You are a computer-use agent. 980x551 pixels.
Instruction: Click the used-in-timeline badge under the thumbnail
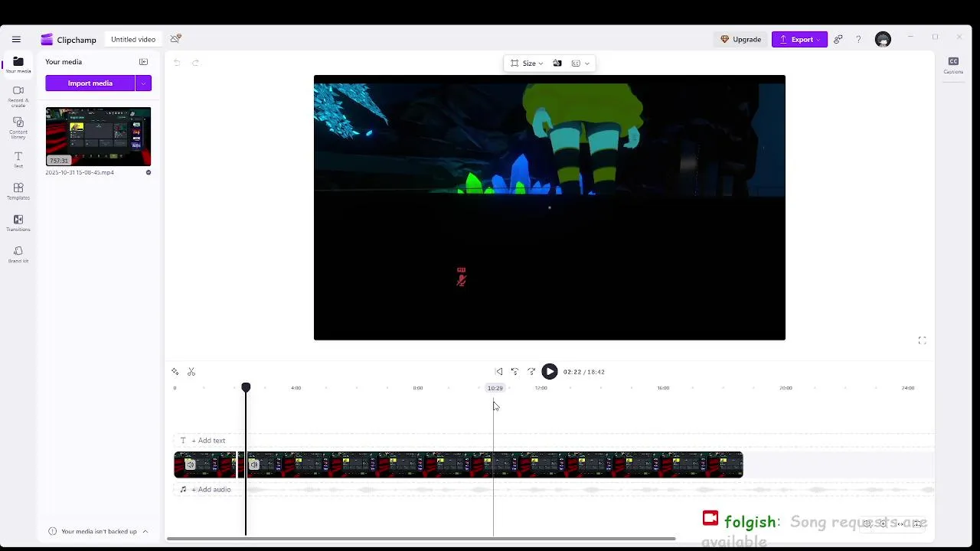149,172
